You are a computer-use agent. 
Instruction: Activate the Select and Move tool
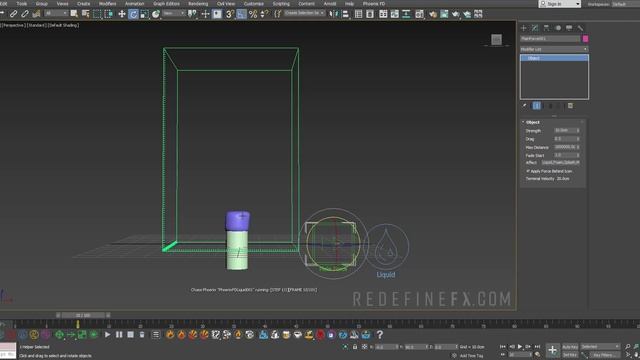(x=122, y=14)
